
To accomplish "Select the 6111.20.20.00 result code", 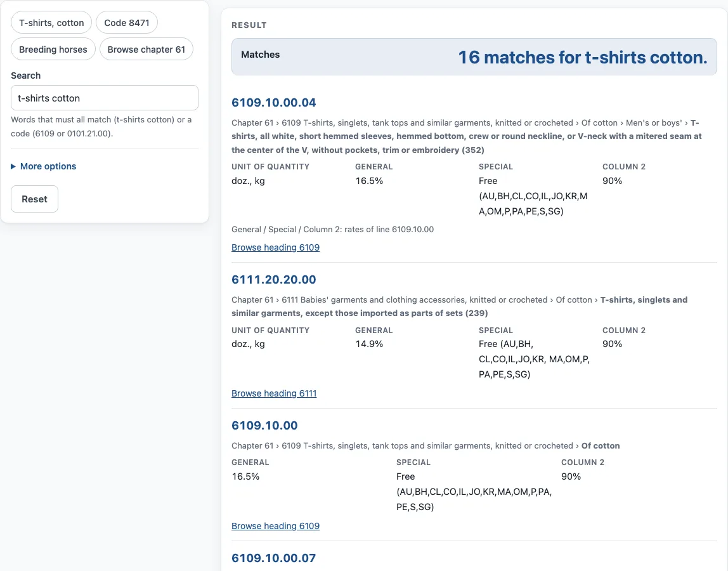I will [x=273, y=279].
